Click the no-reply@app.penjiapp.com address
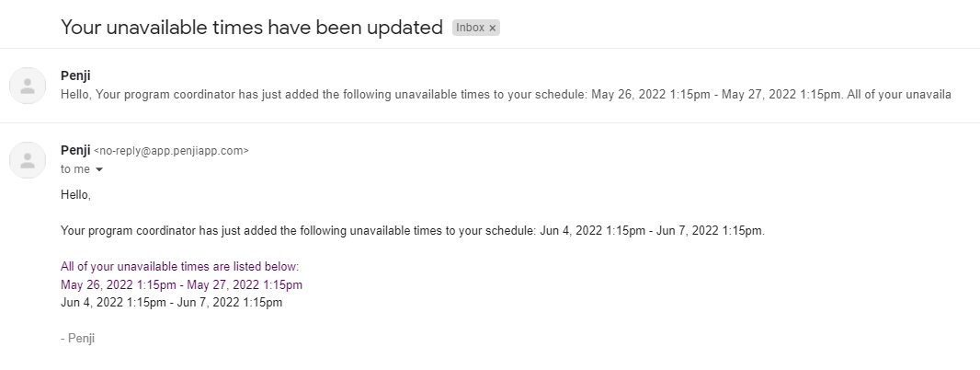 (x=171, y=151)
